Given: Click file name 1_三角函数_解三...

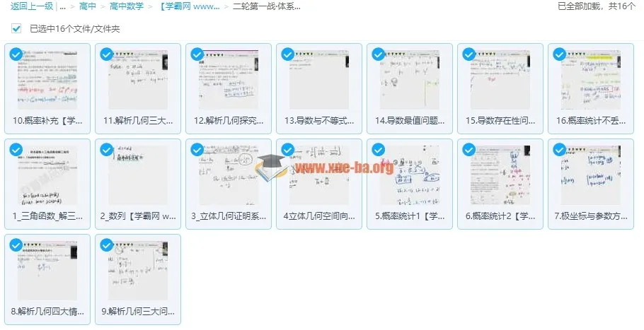Looking at the screenshot, I should point(47,216).
